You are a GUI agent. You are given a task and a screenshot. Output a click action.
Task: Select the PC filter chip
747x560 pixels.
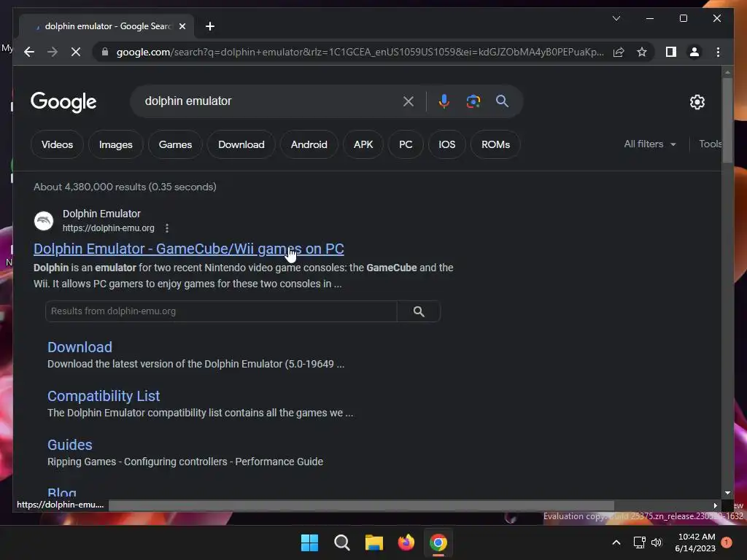[x=406, y=144]
